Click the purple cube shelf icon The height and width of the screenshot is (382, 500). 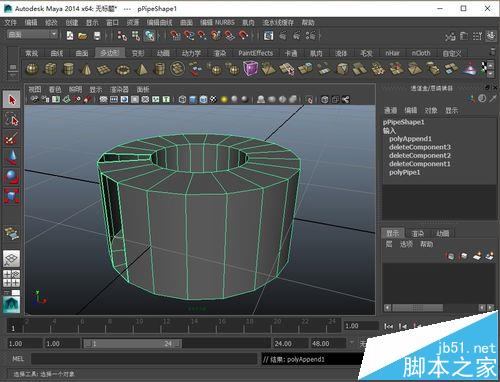pos(250,69)
